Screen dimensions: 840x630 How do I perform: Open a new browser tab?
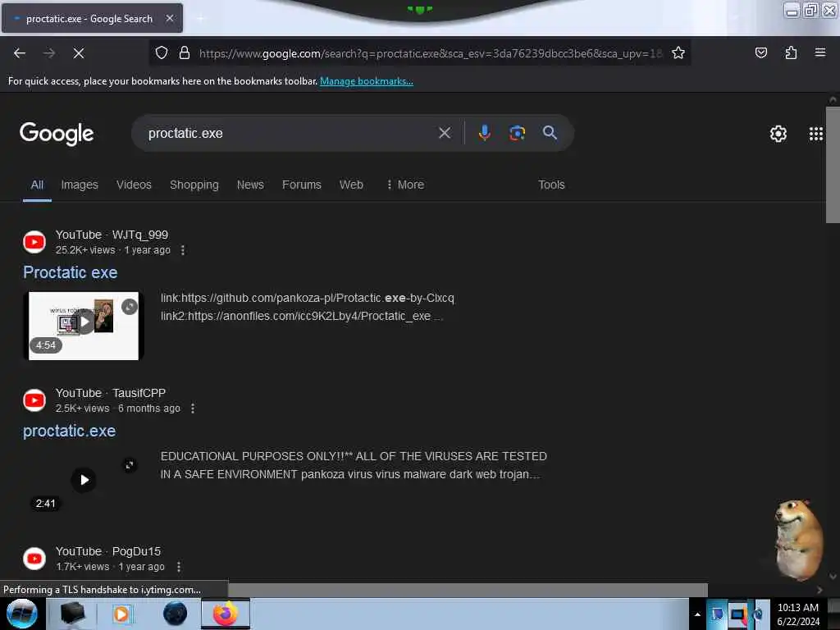[200, 18]
